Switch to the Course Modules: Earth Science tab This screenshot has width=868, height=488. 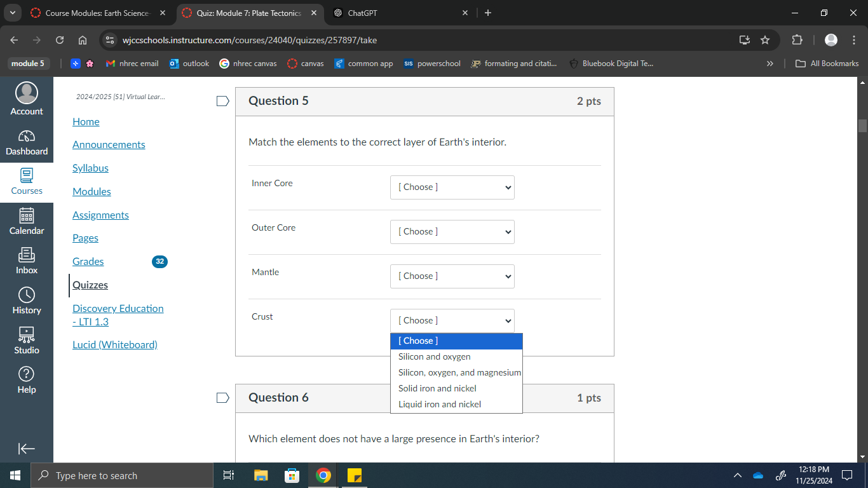(x=98, y=13)
